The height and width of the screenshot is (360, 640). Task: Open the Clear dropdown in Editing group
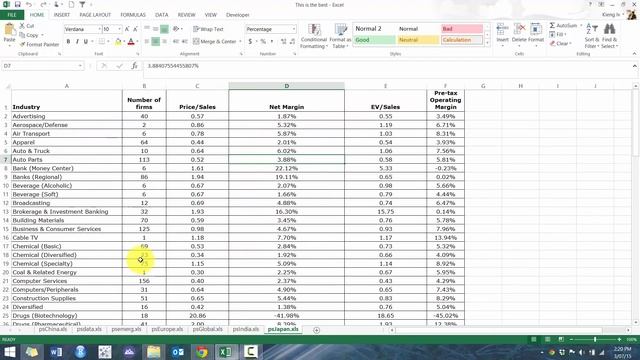coord(560,44)
